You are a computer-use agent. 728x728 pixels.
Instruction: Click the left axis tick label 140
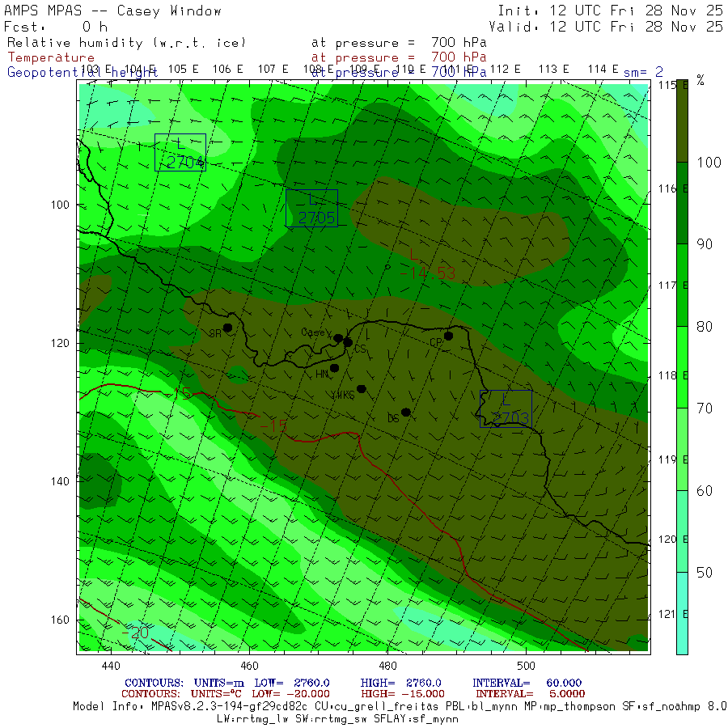60,481
